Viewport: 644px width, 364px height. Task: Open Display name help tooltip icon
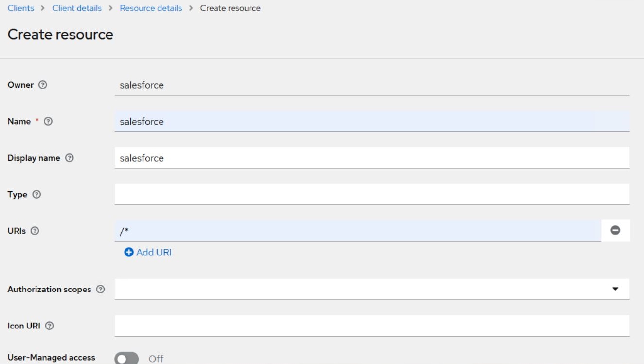point(69,158)
